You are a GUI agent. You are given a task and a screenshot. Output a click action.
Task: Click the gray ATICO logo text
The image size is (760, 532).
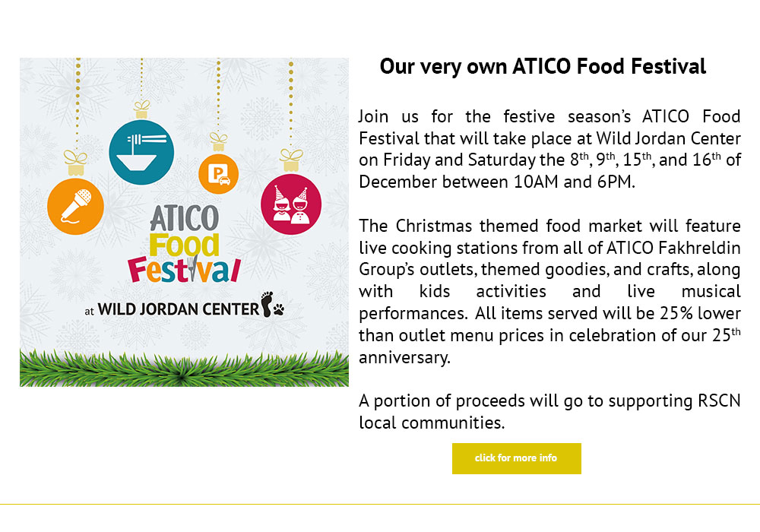click(184, 219)
